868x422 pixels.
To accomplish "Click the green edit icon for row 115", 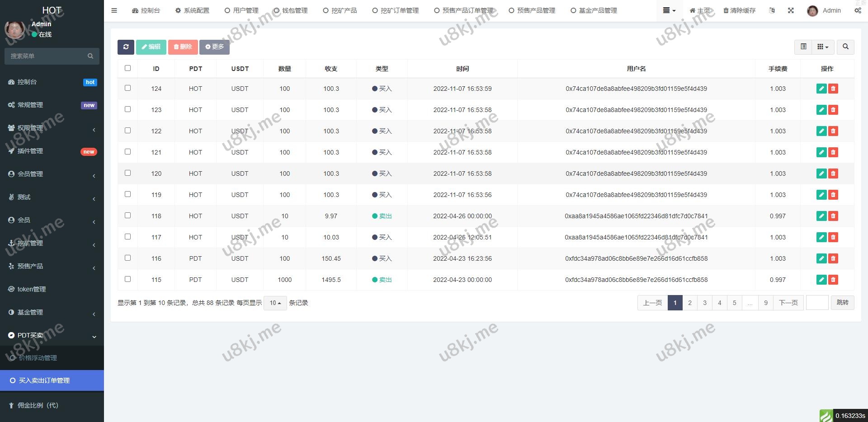I will click(x=821, y=280).
